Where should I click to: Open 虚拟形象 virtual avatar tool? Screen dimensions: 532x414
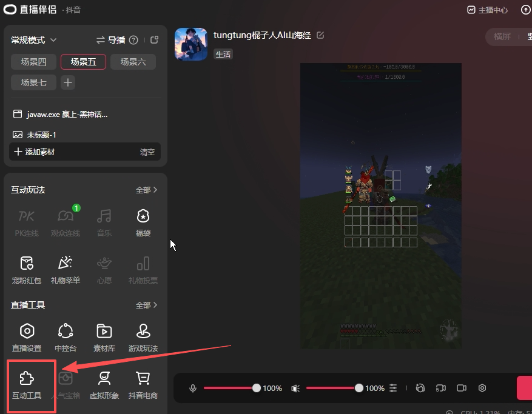coord(104,385)
